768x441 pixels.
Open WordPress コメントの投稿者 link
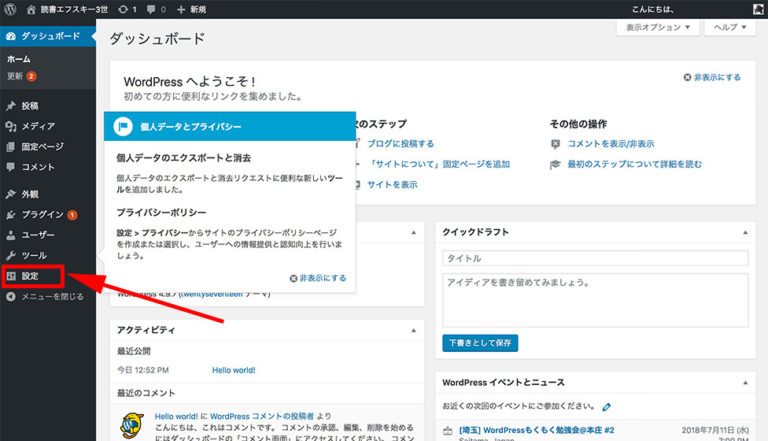[x=262, y=416]
